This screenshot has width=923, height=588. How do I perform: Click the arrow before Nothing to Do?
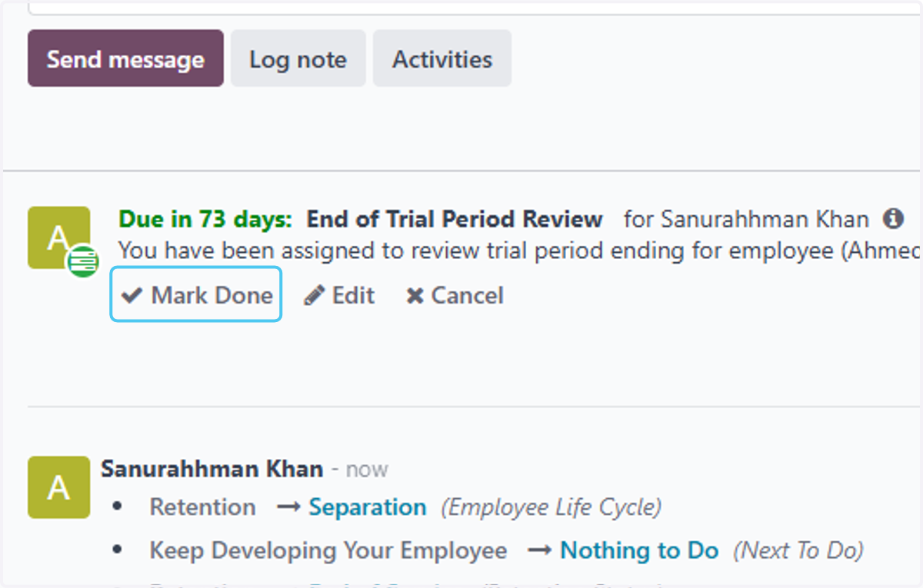(539, 550)
